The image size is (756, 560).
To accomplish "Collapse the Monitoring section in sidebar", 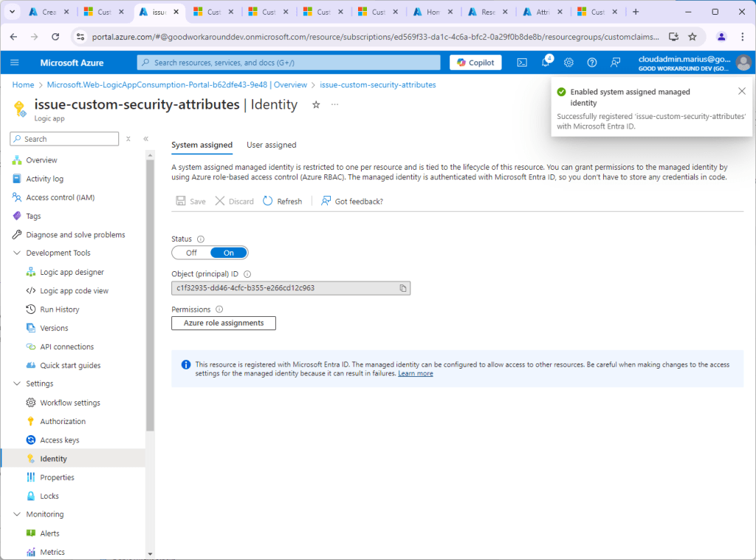I will [x=18, y=514].
